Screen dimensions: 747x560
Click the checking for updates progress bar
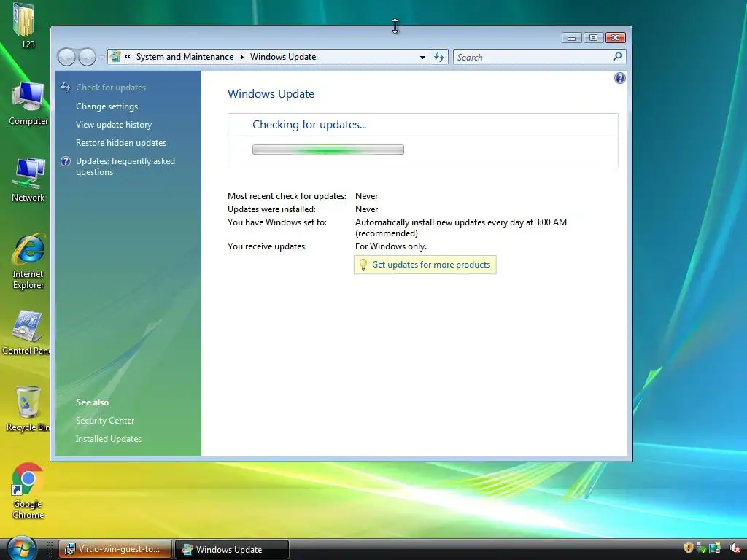[328, 149]
